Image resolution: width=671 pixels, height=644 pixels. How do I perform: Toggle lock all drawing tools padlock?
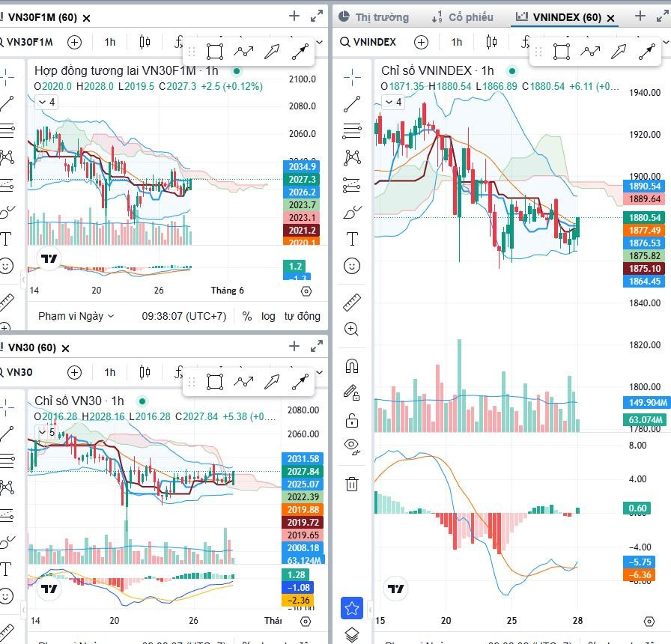(x=352, y=420)
